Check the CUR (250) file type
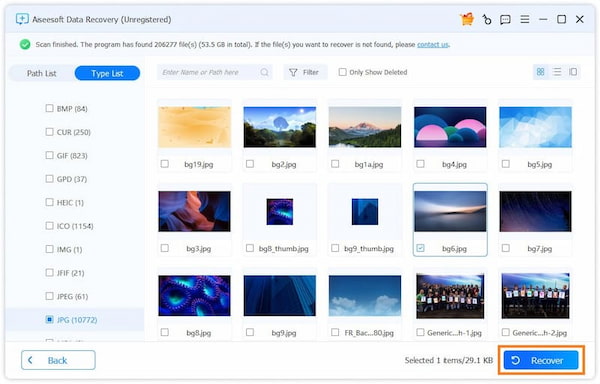This screenshot has width=600, height=384. [x=49, y=132]
